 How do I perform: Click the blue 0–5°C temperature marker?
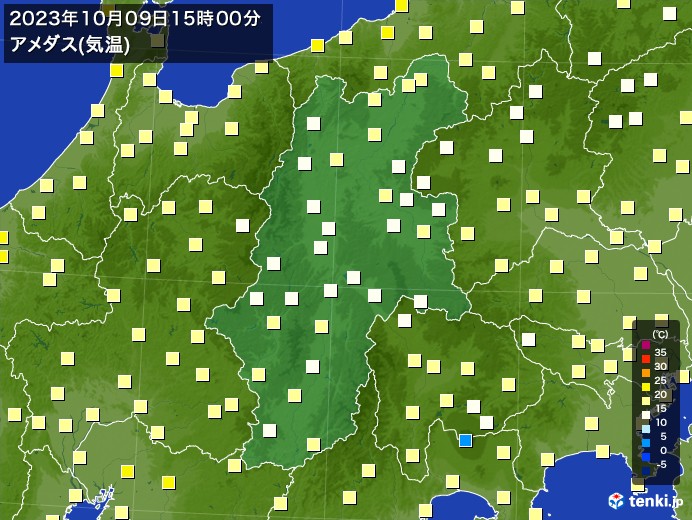pyautogui.click(x=465, y=440)
